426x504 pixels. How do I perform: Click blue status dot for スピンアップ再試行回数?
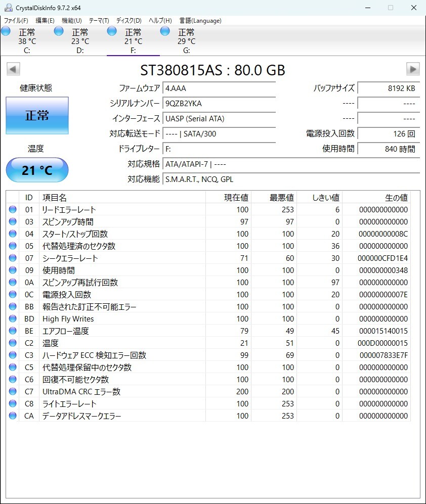(x=13, y=282)
